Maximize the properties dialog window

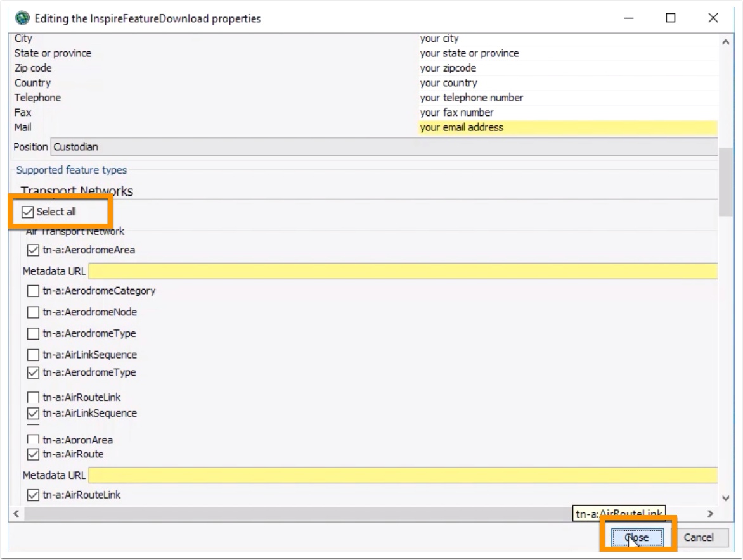click(670, 18)
